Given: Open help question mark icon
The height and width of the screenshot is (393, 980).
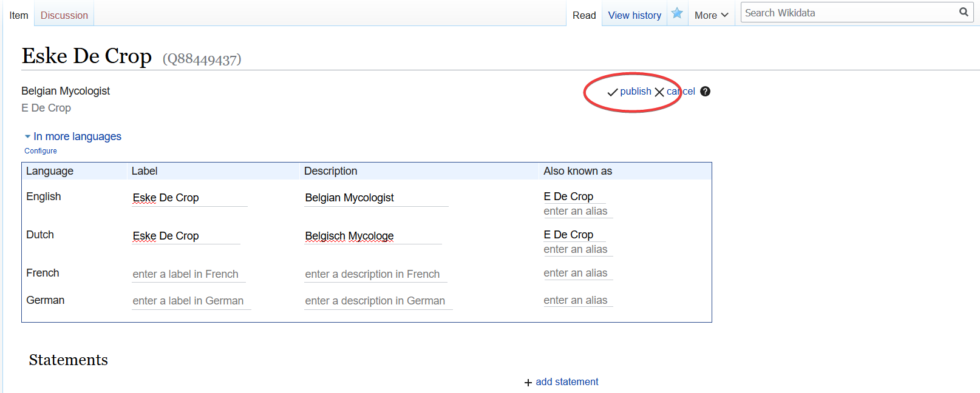Looking at the screenshot, I should [x=705, y=92].
